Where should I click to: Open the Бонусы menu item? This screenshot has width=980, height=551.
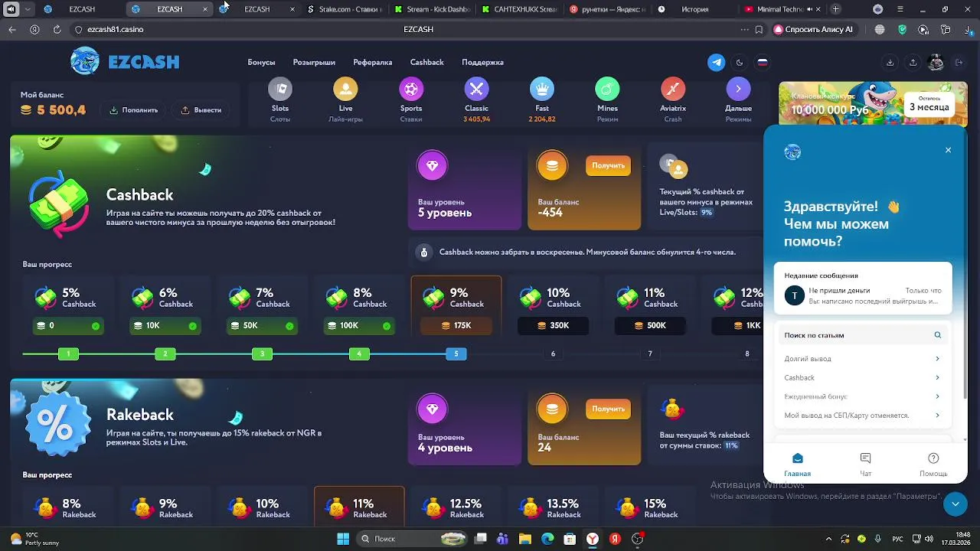tap(261, 63)
